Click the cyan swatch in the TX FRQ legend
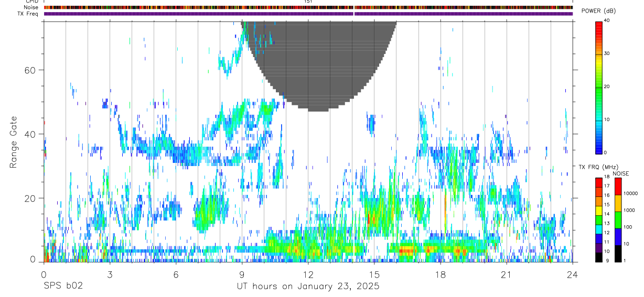This screenshot has height=297, width=644. [599, 228]
